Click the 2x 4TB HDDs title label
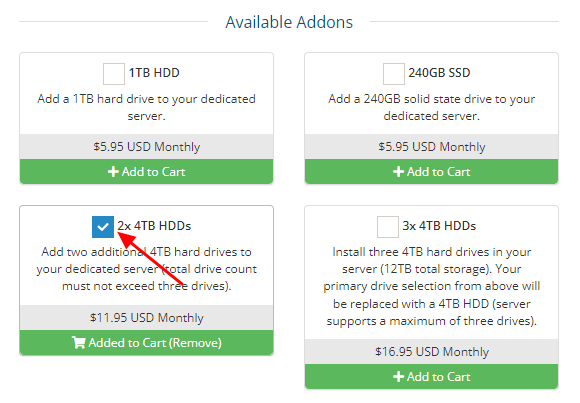Screen dimensions: 580x403 pyautogui.click(x=154, y=226)
